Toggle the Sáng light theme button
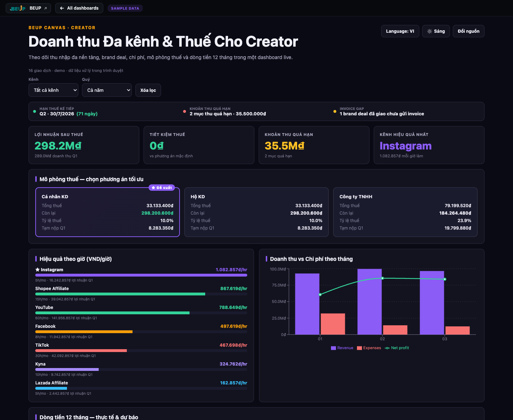Viewport: 513px width, 420px height. (x=436, y=31)
